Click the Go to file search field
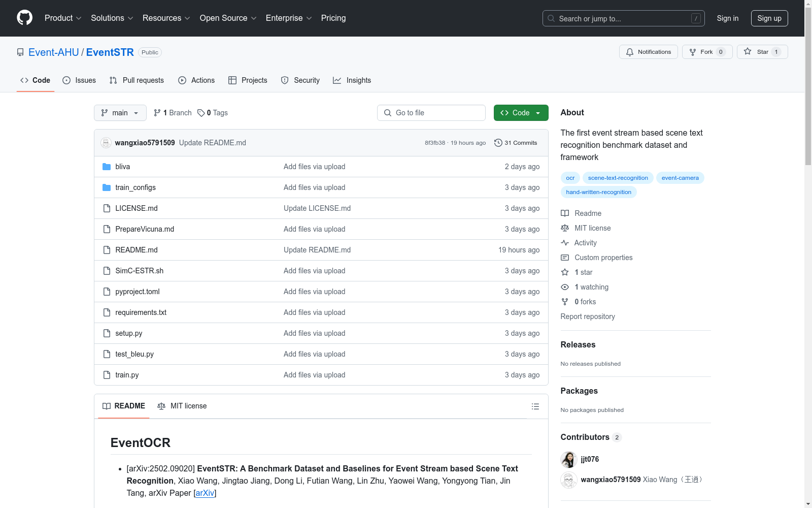812x508 pixels. [431, 113]
